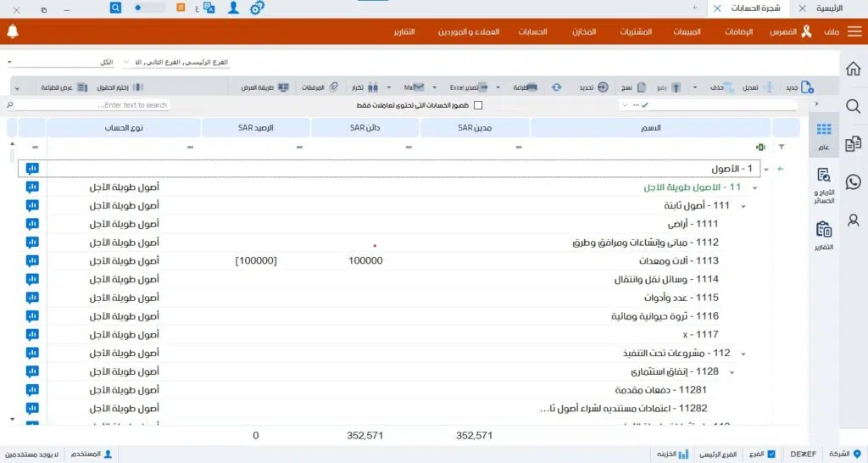Sort by مدين SAR column header
Image resolution: width=868 pixels, height=463 pixels.
pyautogui.click(x=475, y=128)
